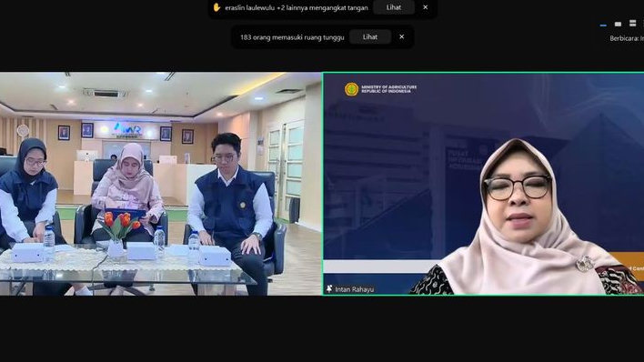This screenshot has height=362, width=644.
Task: Click the Ministry of Agriculture emblem logo
Action: (x=352, y=89)
